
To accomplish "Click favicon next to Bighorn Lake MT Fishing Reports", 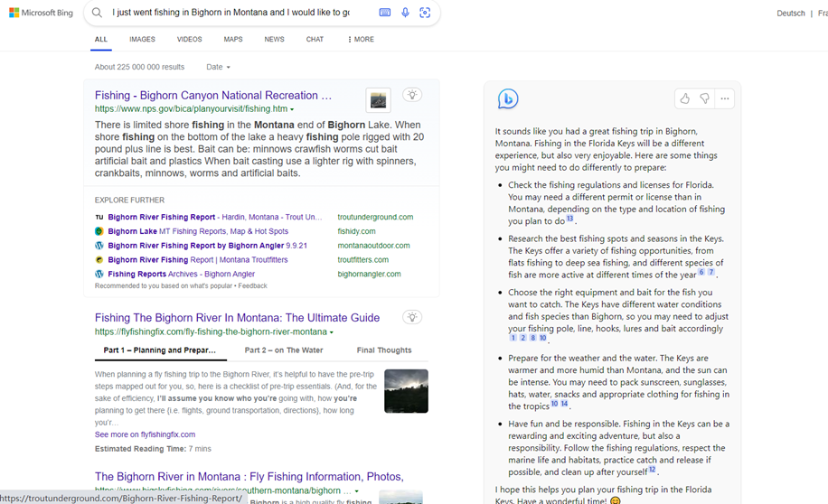I will click(99, 231).
